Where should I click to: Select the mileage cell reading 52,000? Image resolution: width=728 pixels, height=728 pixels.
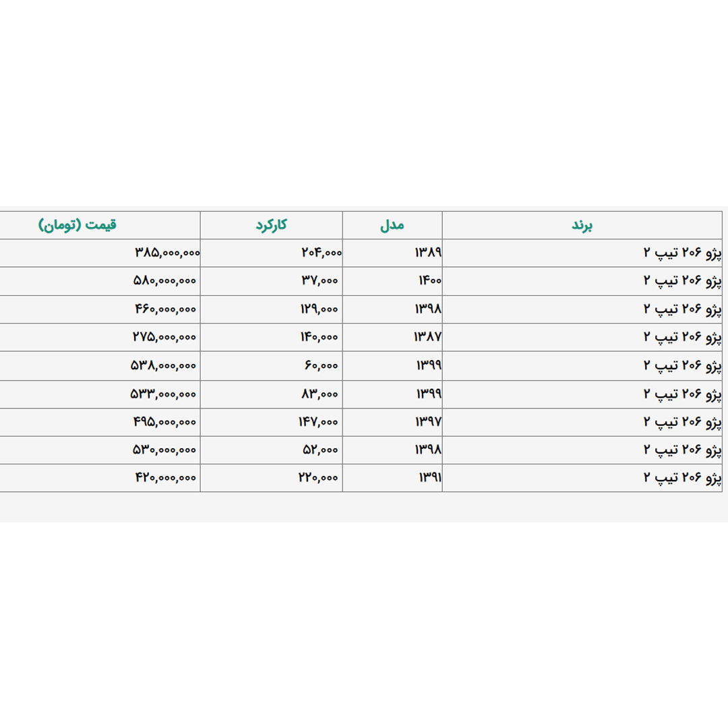320,450
